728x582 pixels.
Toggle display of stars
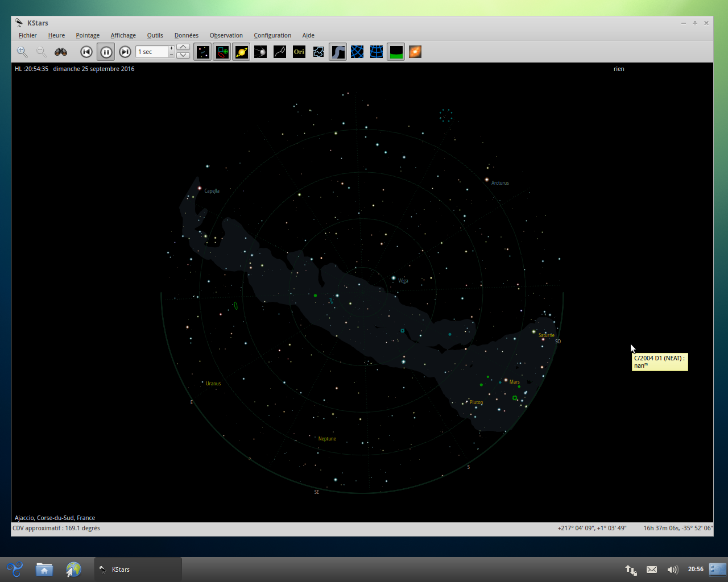[x=202, y=52]
